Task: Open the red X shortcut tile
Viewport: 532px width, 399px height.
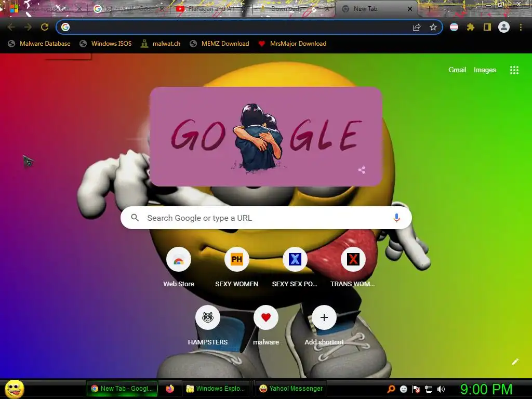Action: (x=353, y=259)
